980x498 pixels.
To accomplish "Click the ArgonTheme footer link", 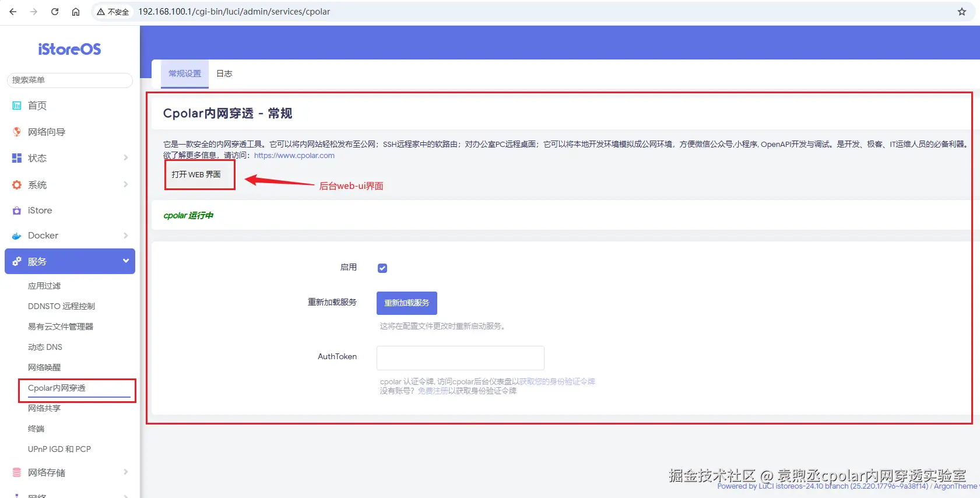I will 956,486.
